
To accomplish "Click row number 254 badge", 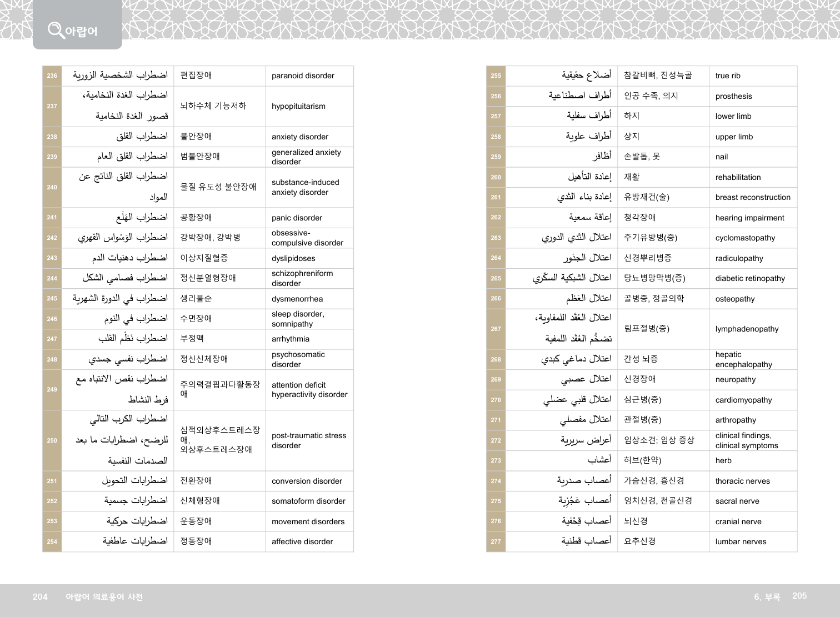I will pos(52,541).
